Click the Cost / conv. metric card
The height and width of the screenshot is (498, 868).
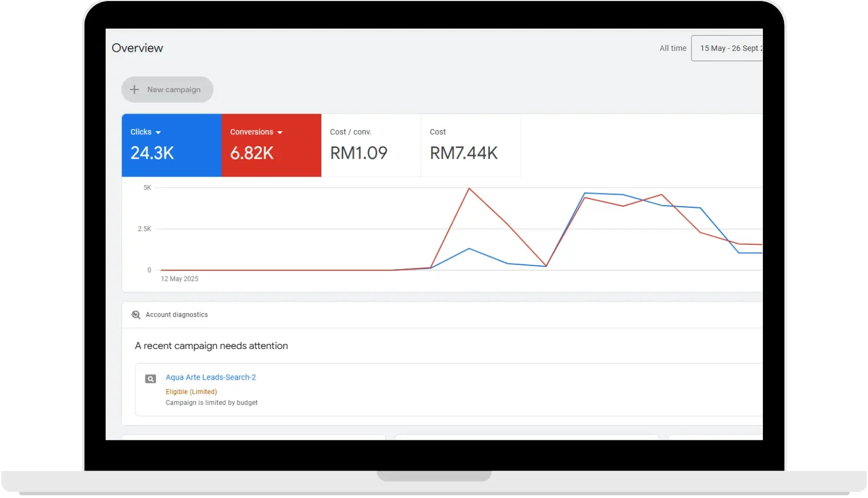coord(370,145)
